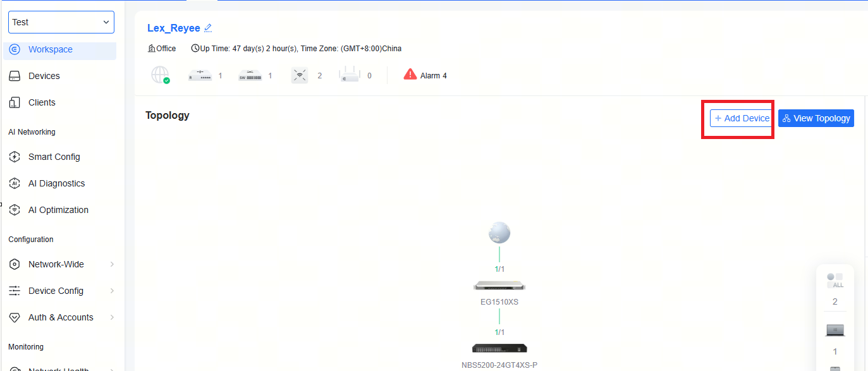Click the Add Device button
Viewport: 868px width, 371px height.
(x=742, y=118)
